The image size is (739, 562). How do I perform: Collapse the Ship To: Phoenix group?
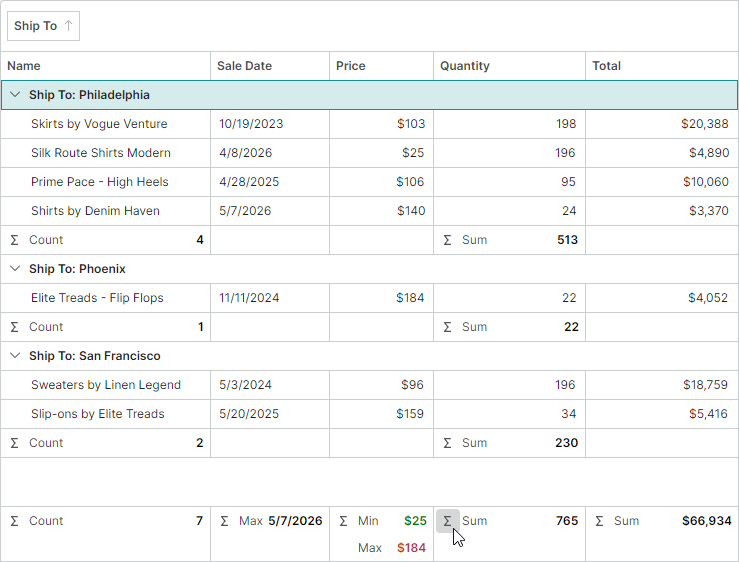click(15, 269)
